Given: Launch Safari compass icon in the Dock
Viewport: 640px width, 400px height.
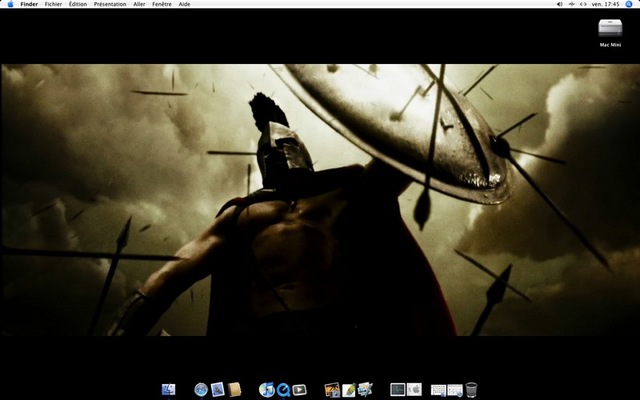Looking at the screenshot, I should click(x=201, y=389).
